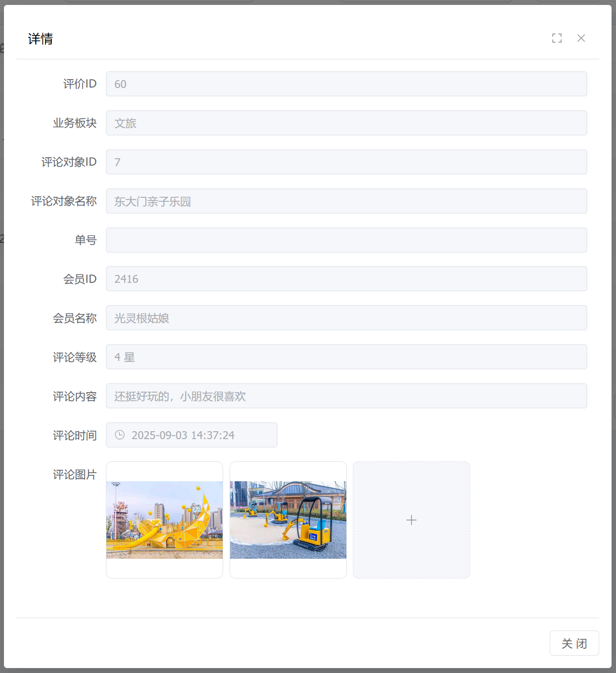Click the 评论内容 comment text field
616x673 pixels.
346,396
